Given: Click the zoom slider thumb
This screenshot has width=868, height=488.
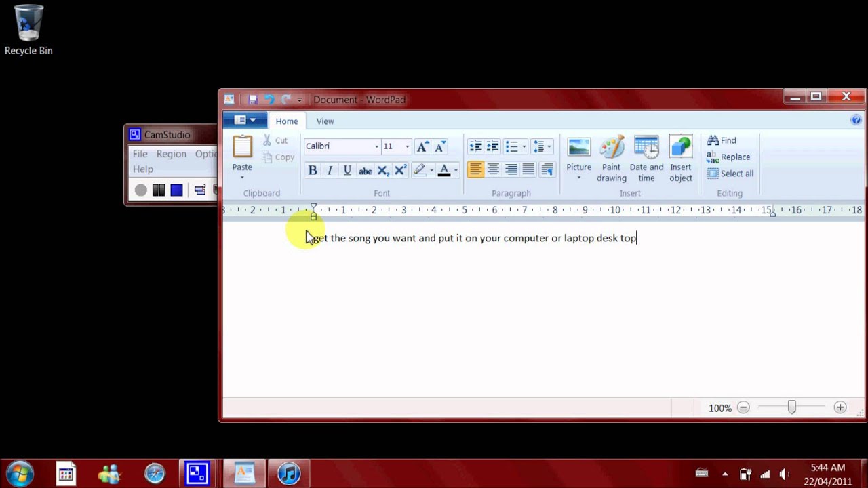Looking at the screenshot, I should click(x=791, y=407).
